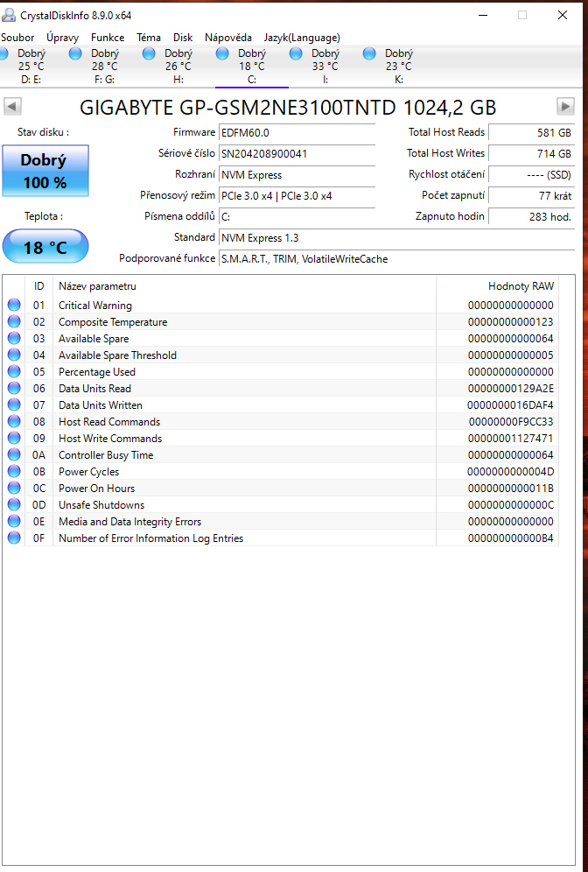588x872 pixels.
Task: Click the status orb for Power On Hours
Action: tap(14, 489)
